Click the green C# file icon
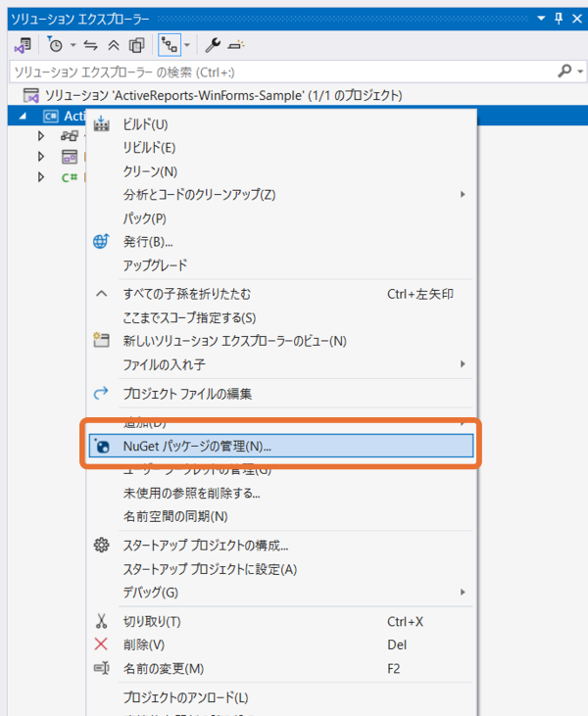The height and width of the screenshot is (716, 588). pyautogui.click(x=70, y=177)
